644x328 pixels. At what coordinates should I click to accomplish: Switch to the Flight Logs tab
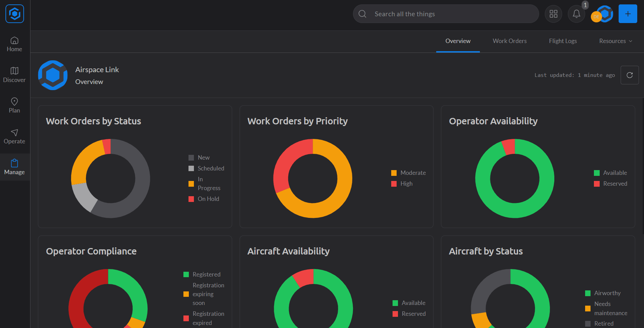pyautogui.click(x=563, y=41)
